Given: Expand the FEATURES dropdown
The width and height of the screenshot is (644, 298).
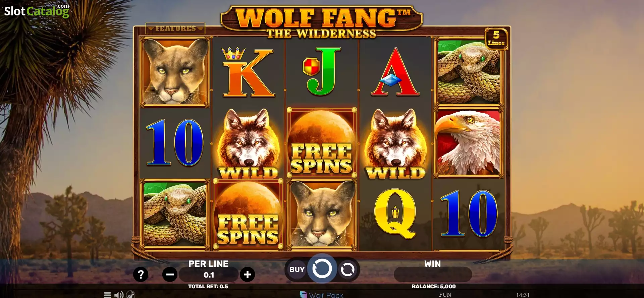Looking at the screenshot, I should coord(175,28).
